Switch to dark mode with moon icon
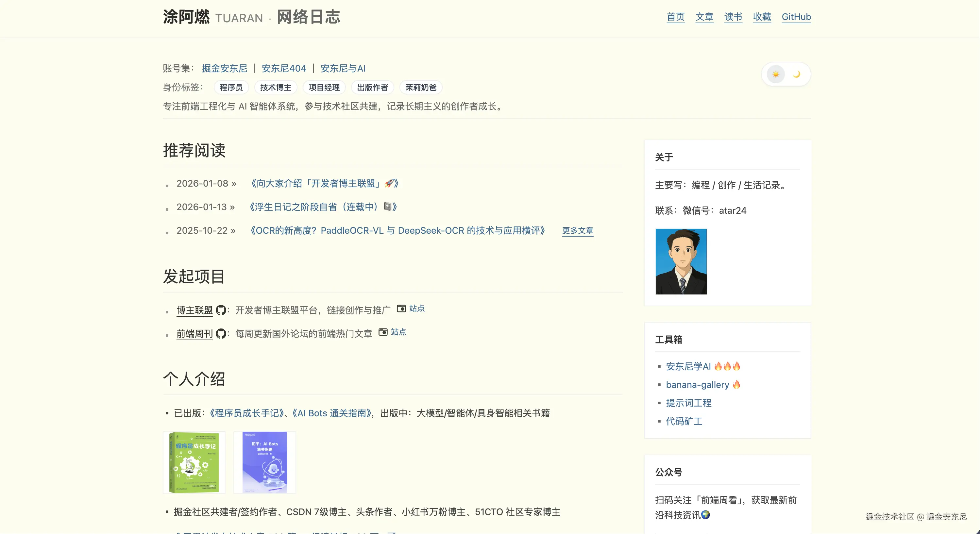The image size is (980, 534). point(797,74)
